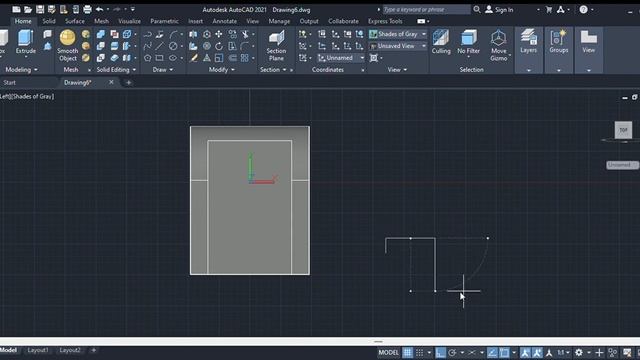This screenshot has width=640, height=360.
Task: Toggle polar tracking in status bar
Action: tap(452, 352)
